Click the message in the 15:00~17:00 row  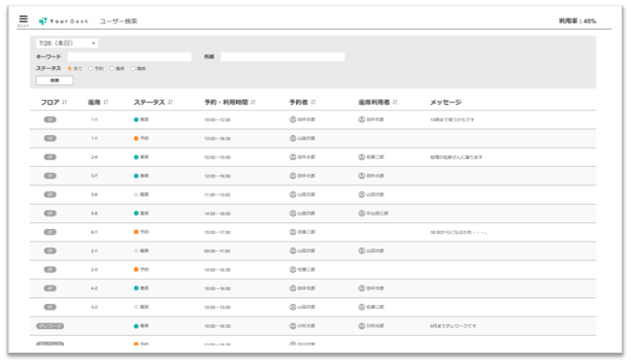click(458, 233)
